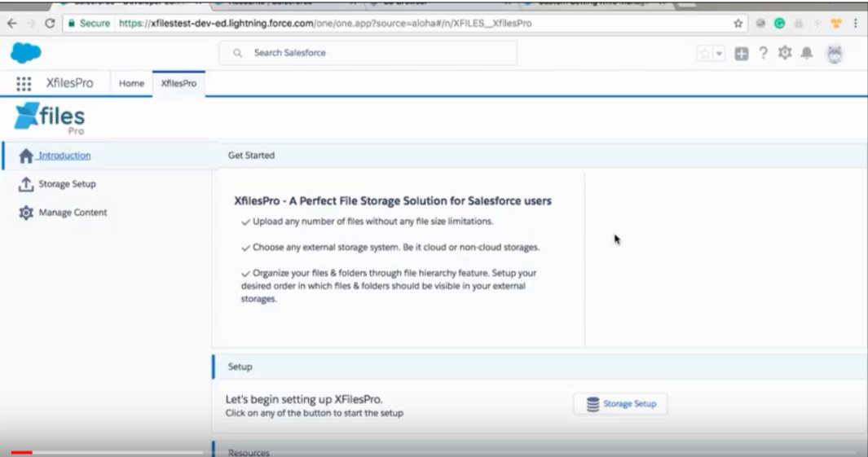868x457 pixels.
Task: Open the global actions plus icon
Action: [741, 54]
